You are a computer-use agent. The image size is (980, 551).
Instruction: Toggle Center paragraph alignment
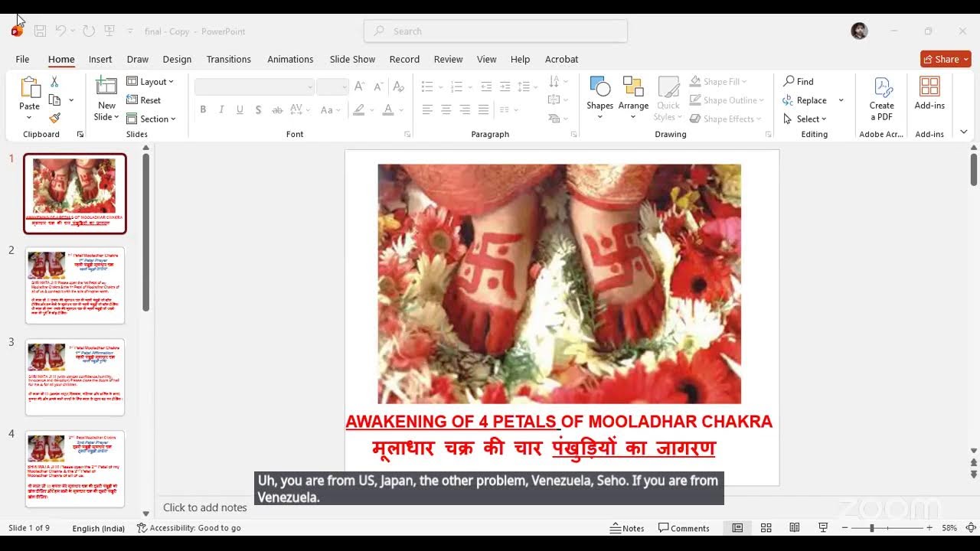coord(446,110)
